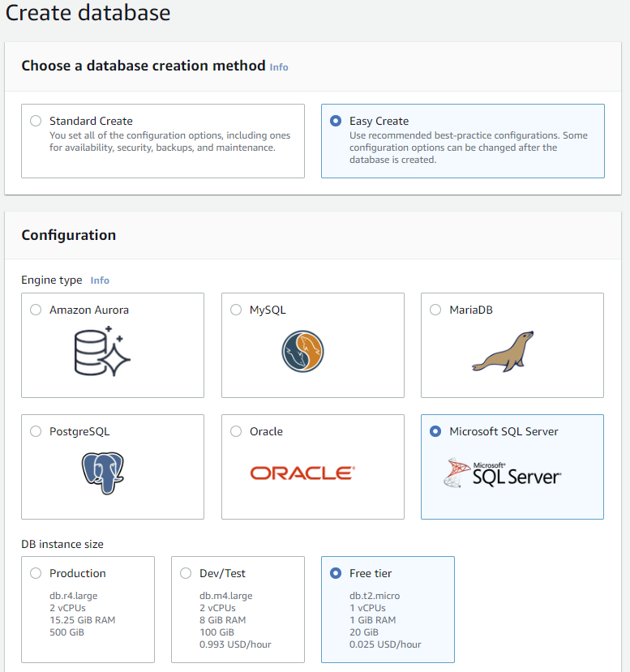The width and height of the screenshot is (630, 672).
Task: Click the PostgreSQL elephant logo
Action: pyautogui.click(x=103, y=473)
